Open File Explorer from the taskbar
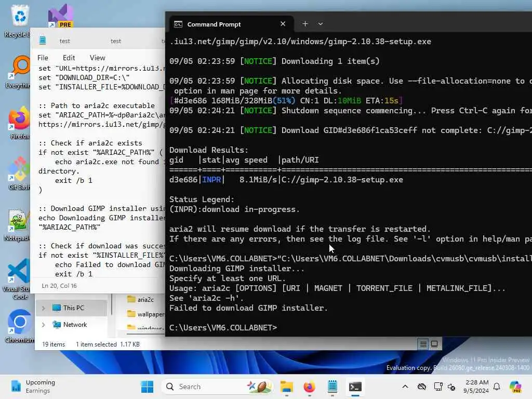The width and height of the screenshot is (532, 399). [286, 387]
